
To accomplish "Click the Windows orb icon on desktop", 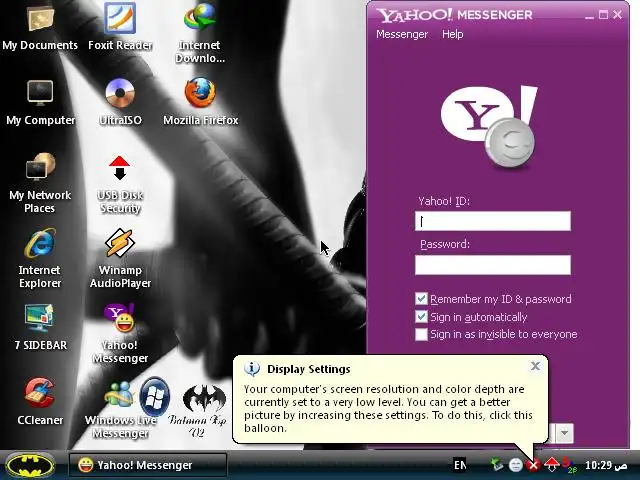I will click(x=155, y=397).
